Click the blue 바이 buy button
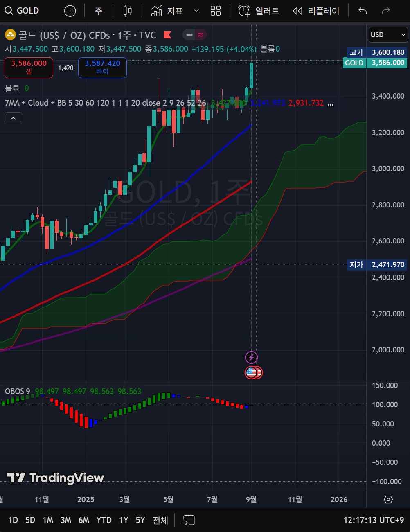Image resolution: width=410 pixels, height=532 pixels. (102, 68)
